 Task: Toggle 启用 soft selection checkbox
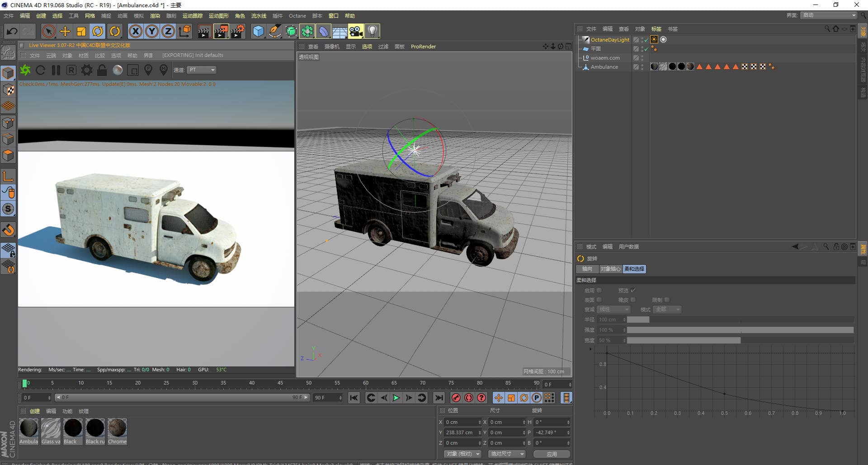(x=599, y=291)
